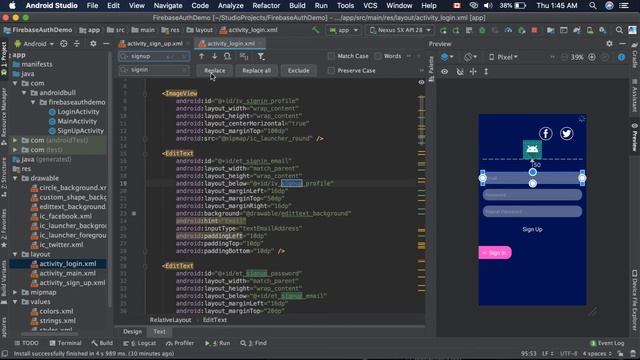Expand the mipmap folder
The height and width of the screenshot is (360, 640).
[x=16, y=292]
